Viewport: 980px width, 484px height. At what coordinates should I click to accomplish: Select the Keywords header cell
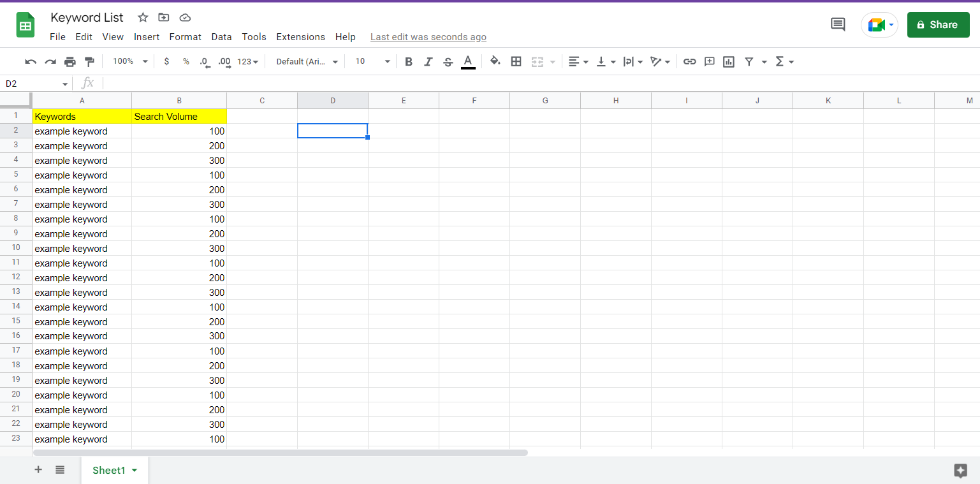(82, 116)
